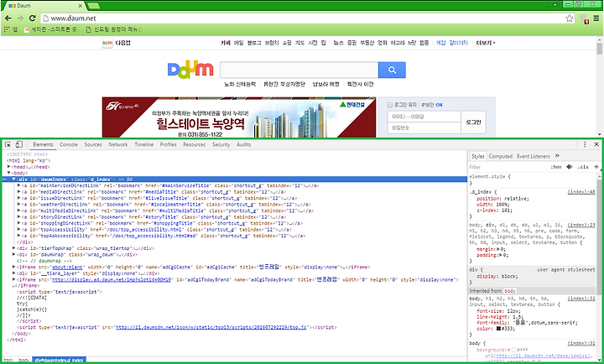Screen dimensions: 604x364
Task: Check the stay-logged-in checkbox on Daum login
Action: (389, 105)
